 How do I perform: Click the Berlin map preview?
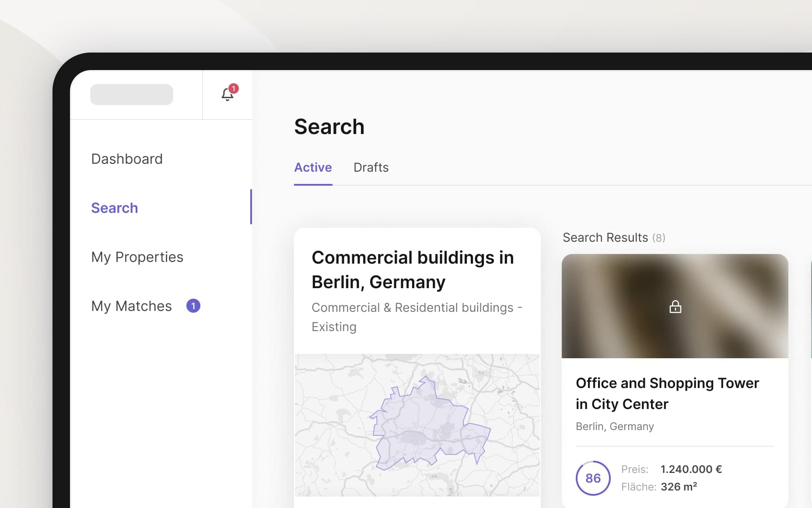[x=417, y=425]
